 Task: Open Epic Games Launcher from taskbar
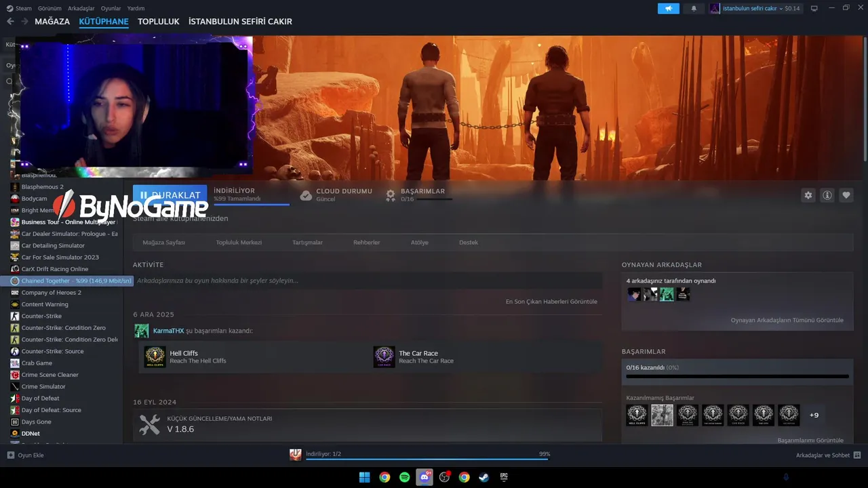click(x=504, y=477)
